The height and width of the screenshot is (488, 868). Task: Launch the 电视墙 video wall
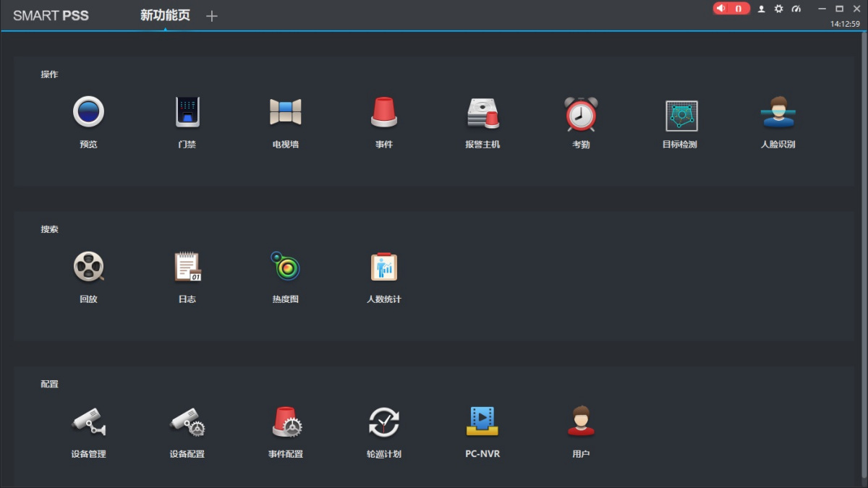click(285, 113)
